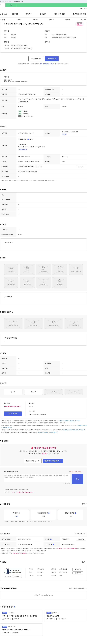Open 개인정보보호법 상세 보기
This screenshot has width=87, height=644.
point(33,461)
